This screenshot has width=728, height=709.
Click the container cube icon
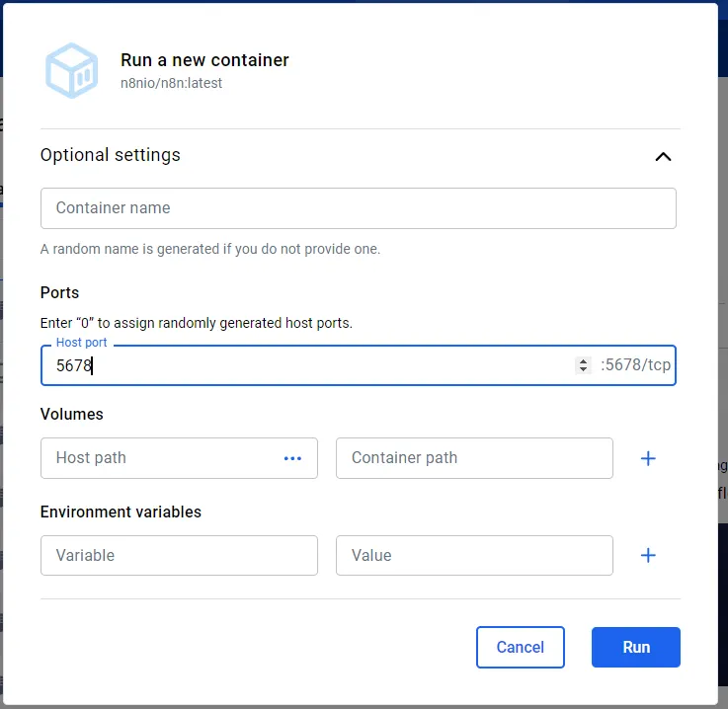[71, 70]
